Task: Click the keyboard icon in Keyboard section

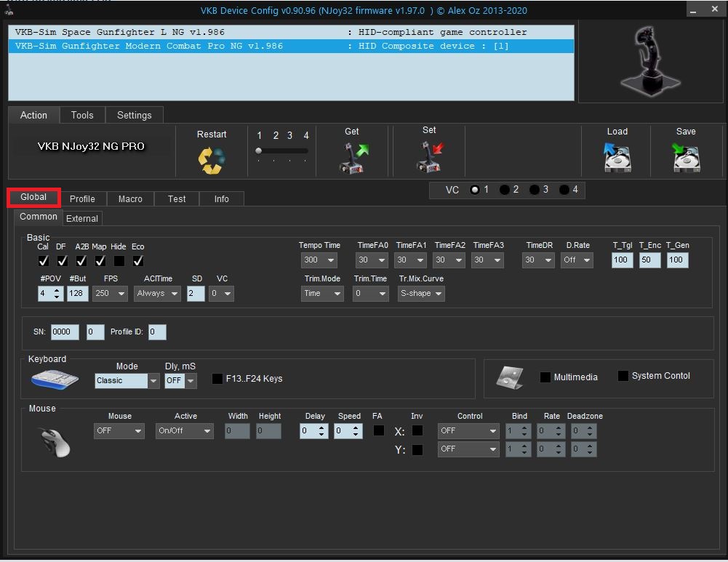Action: coord(55,380)
